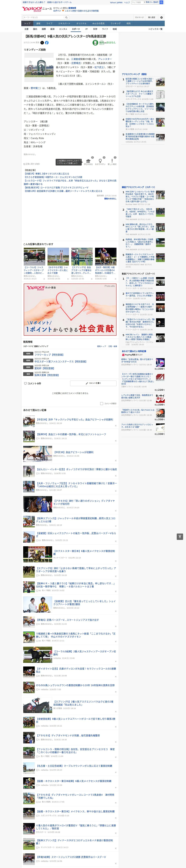Screen dimensions: 186x868
Task: Open the Yahoo! JAPAN News logo
Action: tap(37, 9)
